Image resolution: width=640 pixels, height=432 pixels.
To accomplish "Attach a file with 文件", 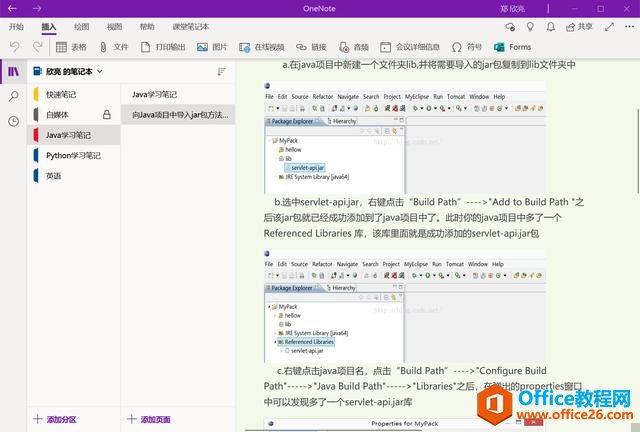I will 113,47.
